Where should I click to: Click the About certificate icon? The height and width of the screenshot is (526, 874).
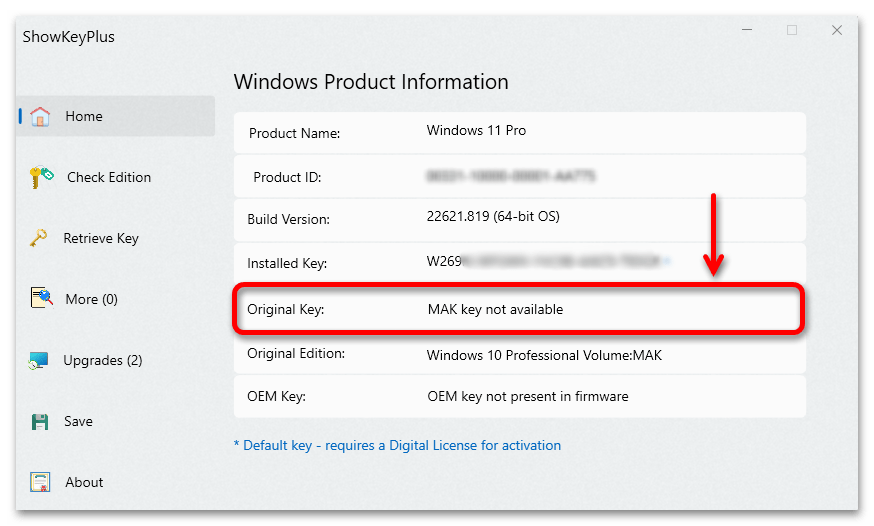point(40,482)
